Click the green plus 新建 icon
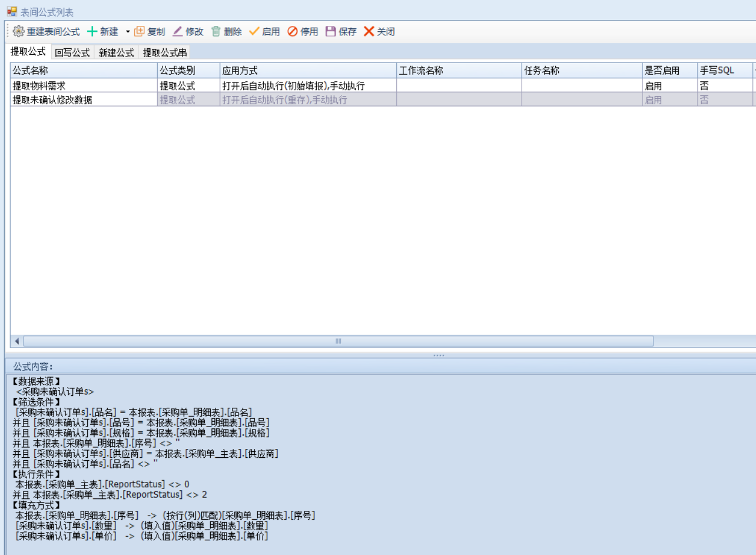The height and width of the screenshot is (555, 756). click(x=92, y=32)
